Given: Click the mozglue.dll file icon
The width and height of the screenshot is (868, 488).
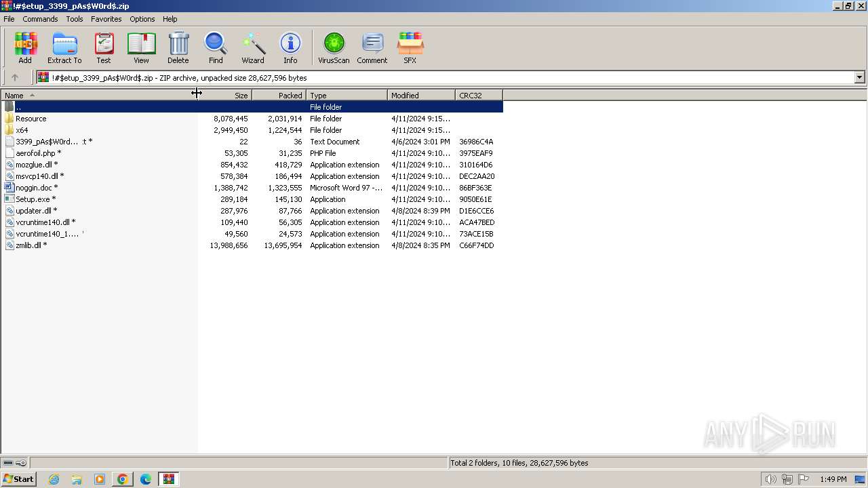Looking at the screenshot, I should pyautogui.click(x=9, y=165).
